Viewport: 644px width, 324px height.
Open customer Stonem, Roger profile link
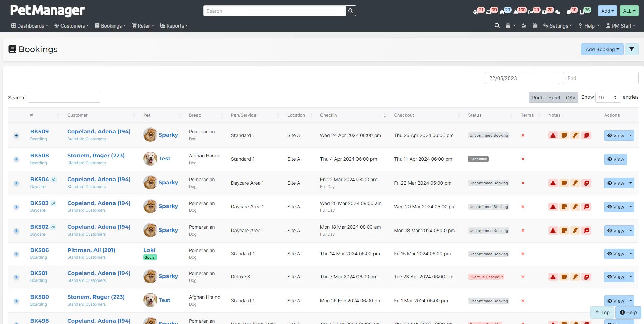(96, 155)
